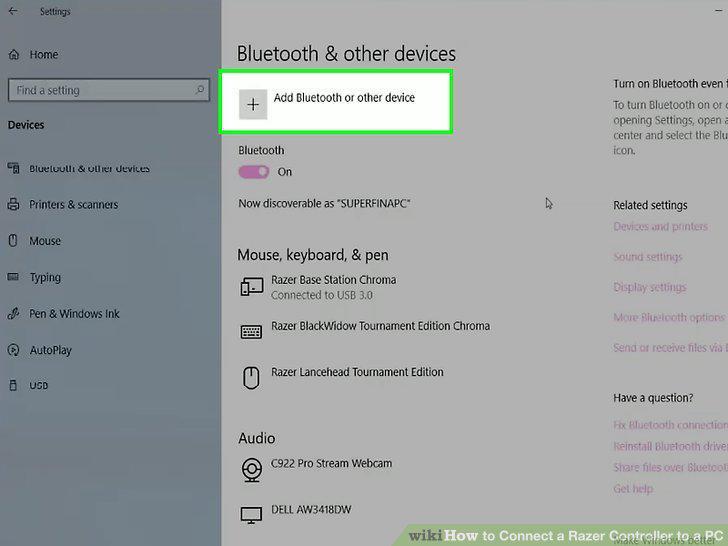Screen dimensions: 728x546
Task: Click the Printers & scanners icon
Action: point(13,204)
